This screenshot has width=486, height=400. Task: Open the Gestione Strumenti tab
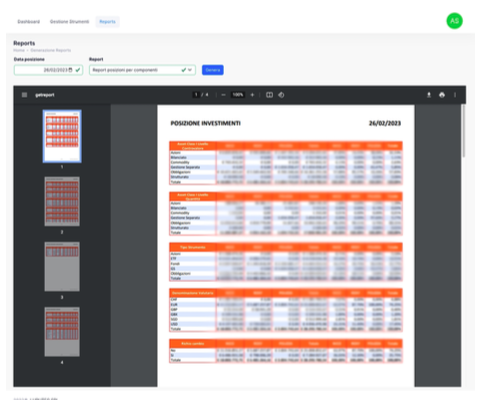point(69,22)
